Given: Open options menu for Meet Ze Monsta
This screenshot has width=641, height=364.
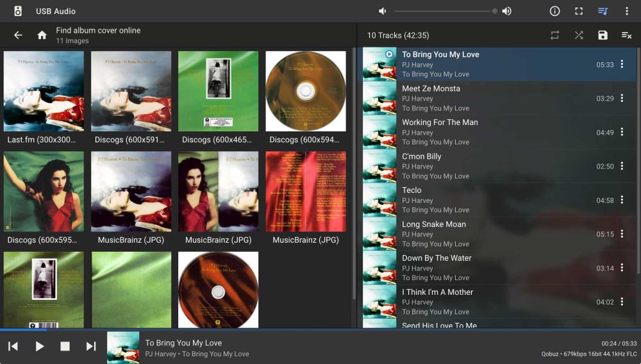Looking at the screenshot, I should pyautogui.click(x=622, y=98).
